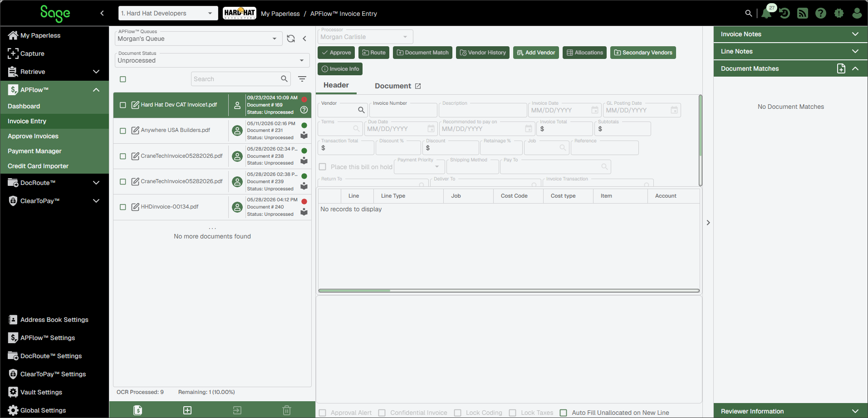Click the delete trash icon in bottom toolbar
868x418 pixels.
[x=287, y=410]
